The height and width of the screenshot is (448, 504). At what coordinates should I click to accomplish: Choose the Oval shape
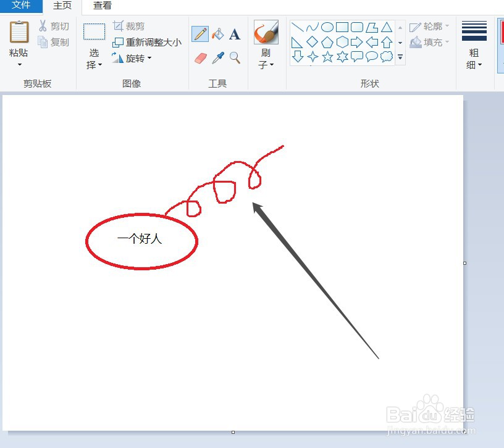pyautogui.click(x=327, y=27)
